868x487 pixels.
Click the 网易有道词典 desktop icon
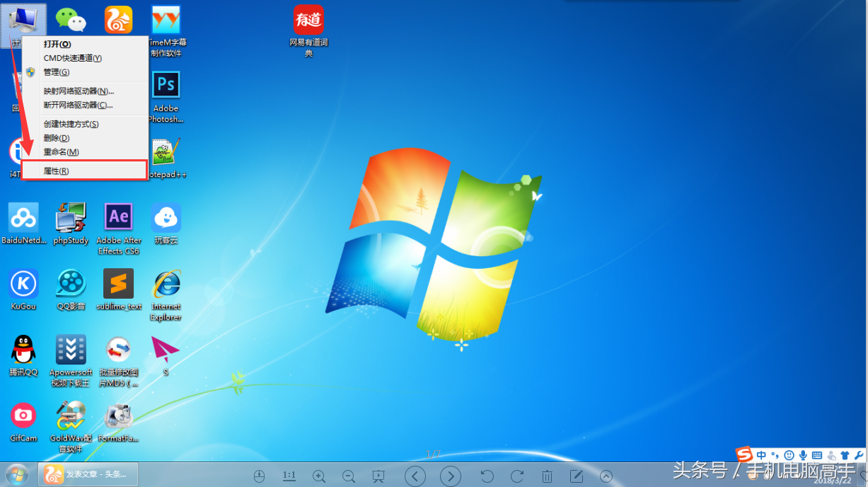click(x=308, y=20)
